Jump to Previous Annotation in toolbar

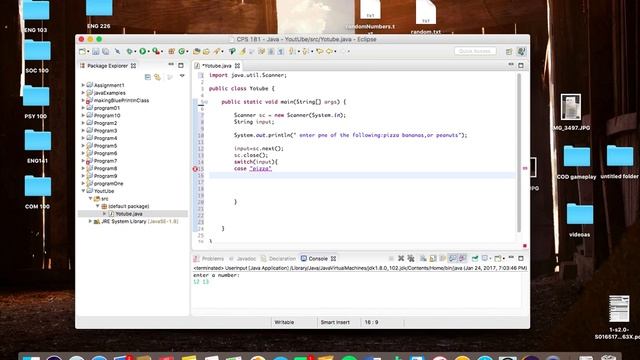click(x=304, y=51)
